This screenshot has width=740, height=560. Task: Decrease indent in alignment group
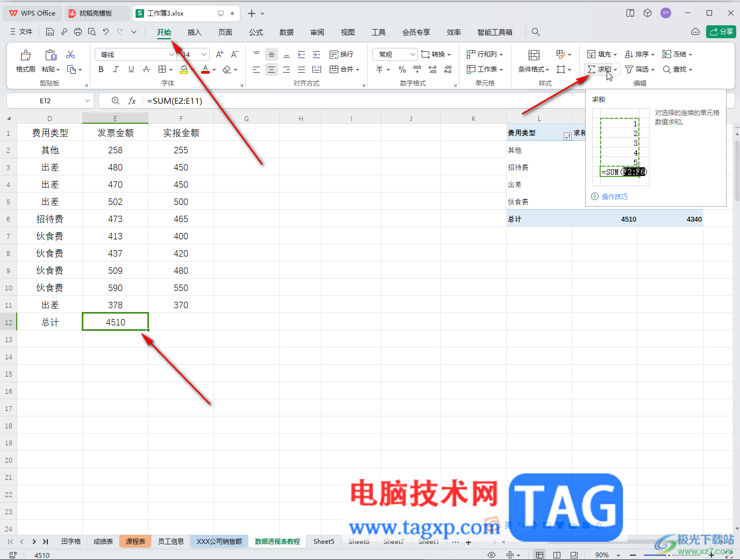301,54
